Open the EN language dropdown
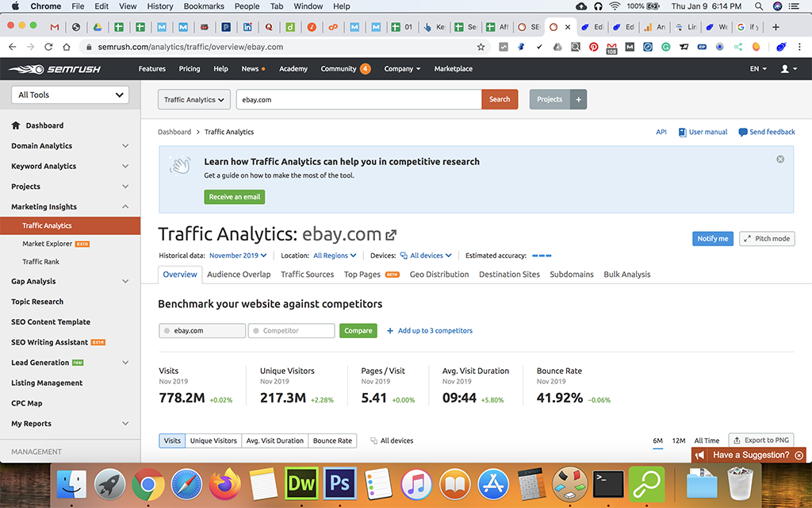This screenshot has width=812, height=508. (x=758, y=69)
